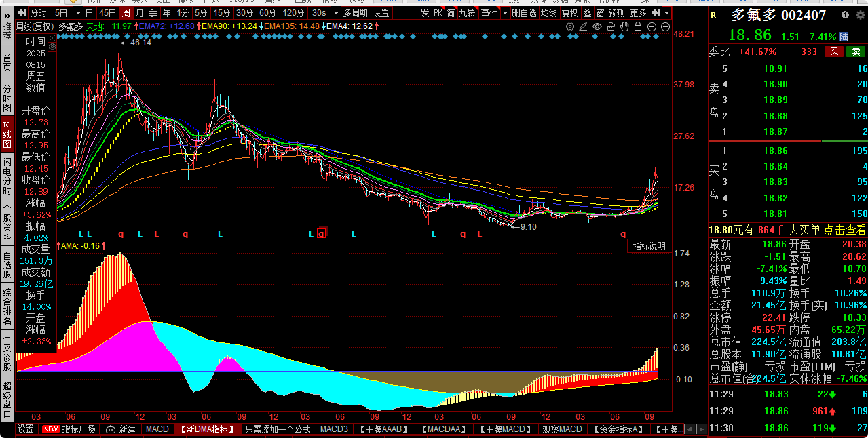Zoom in the chart with plus icon
The width and height of the screenshot is (868, 438).
(652, 26)
